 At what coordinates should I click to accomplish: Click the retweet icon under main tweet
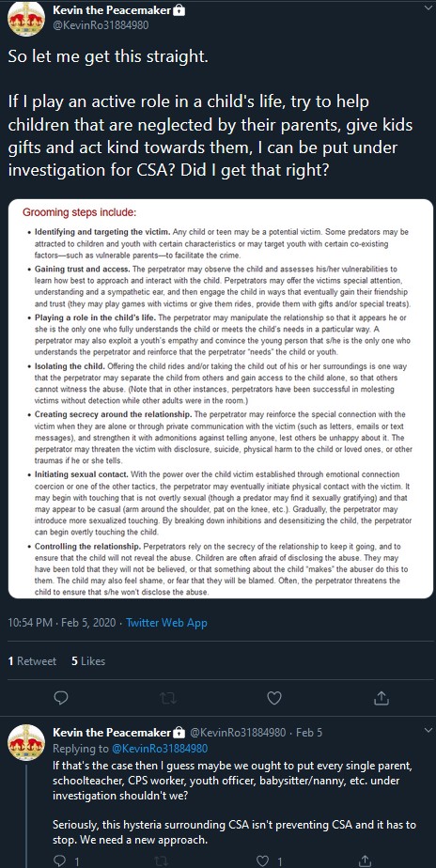pos(167,699)
